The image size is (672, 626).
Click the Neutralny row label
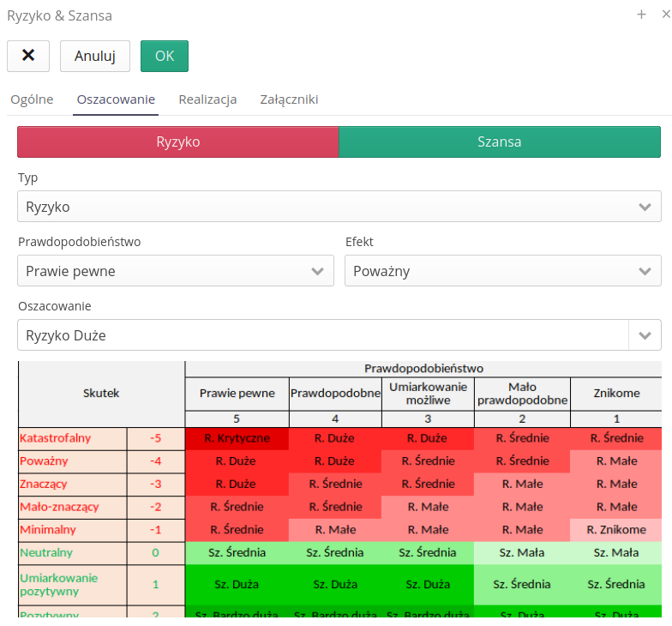coord(45,552)
